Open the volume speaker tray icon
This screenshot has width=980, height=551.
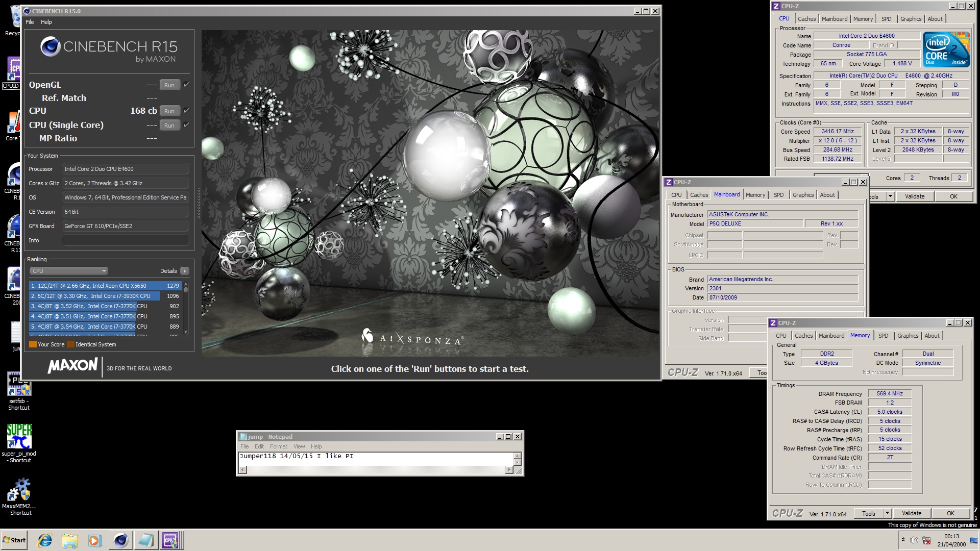[914, 540]
